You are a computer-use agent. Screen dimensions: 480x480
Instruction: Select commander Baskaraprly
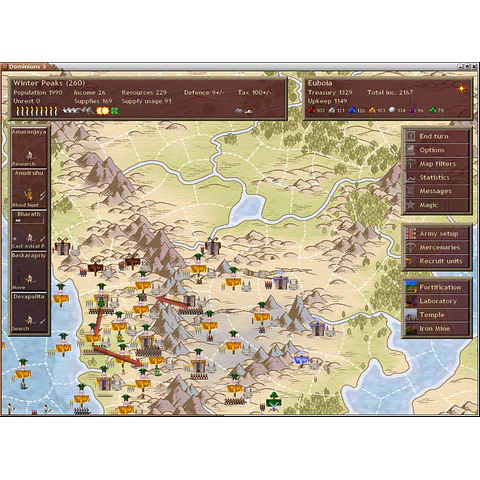[29, 271]
